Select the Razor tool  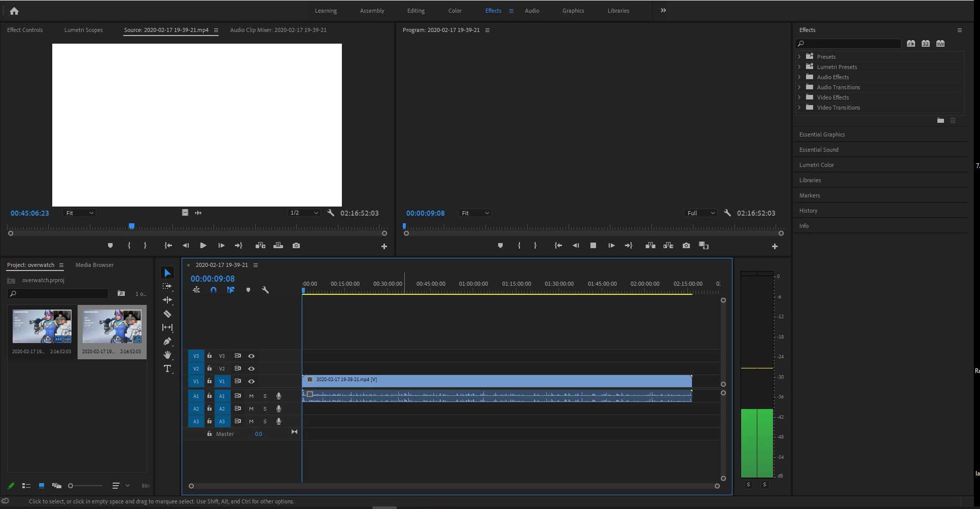(x=167, y=314)
